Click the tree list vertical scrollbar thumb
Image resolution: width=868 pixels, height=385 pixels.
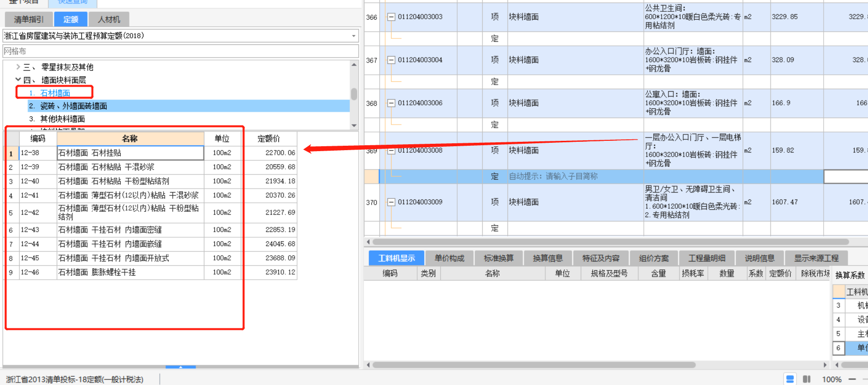[x=354, y=94]
